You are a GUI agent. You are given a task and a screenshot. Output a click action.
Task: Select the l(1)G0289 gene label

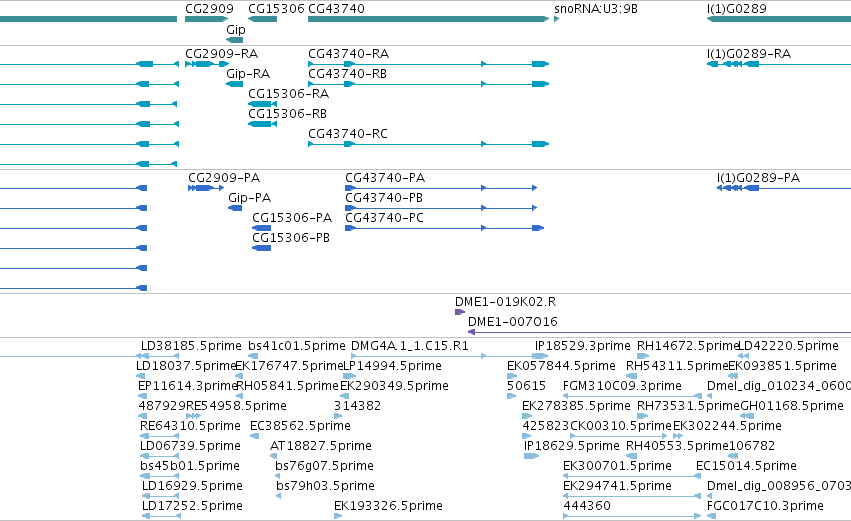(736, 9)
